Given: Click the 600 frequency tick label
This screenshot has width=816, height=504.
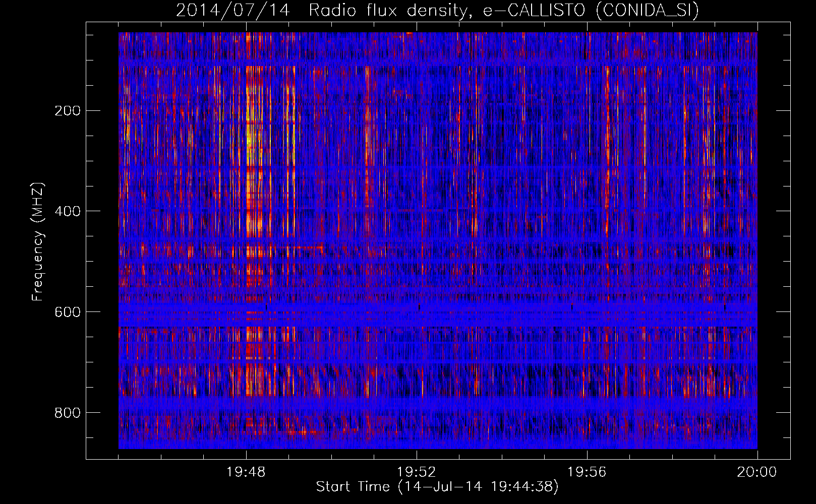Looking at the screenshot, I should pos(67,312).
